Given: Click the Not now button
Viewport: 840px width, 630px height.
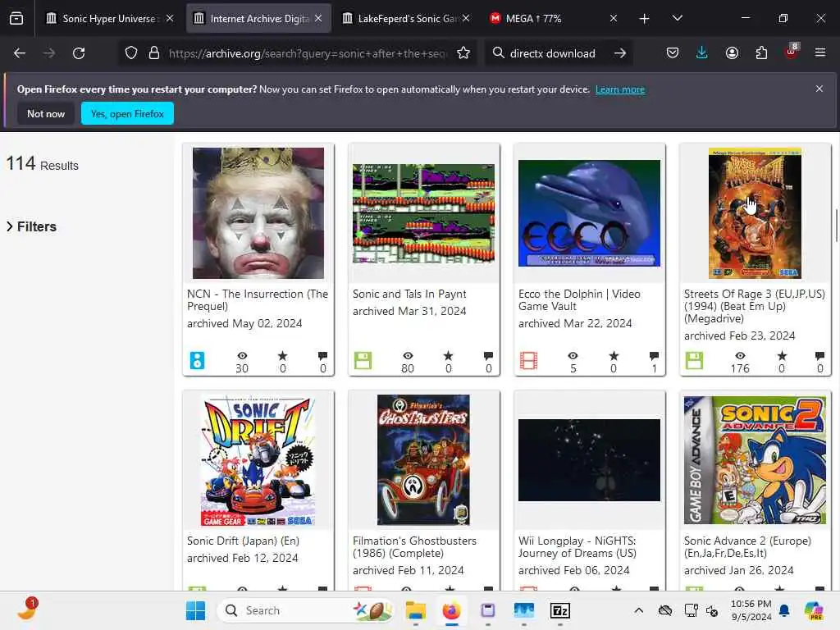Looking at the screenshot, I should (x=46, y=113).
